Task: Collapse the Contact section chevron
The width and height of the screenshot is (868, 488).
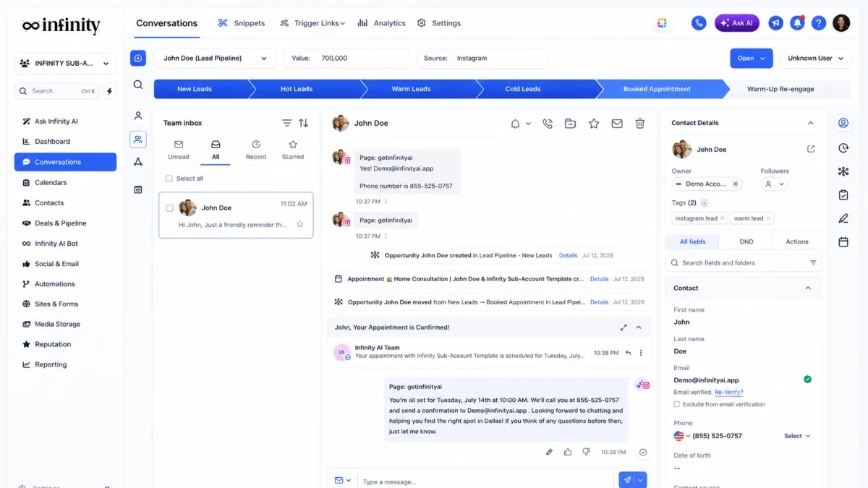Action: pyautogui.click(x=808, y=288)
